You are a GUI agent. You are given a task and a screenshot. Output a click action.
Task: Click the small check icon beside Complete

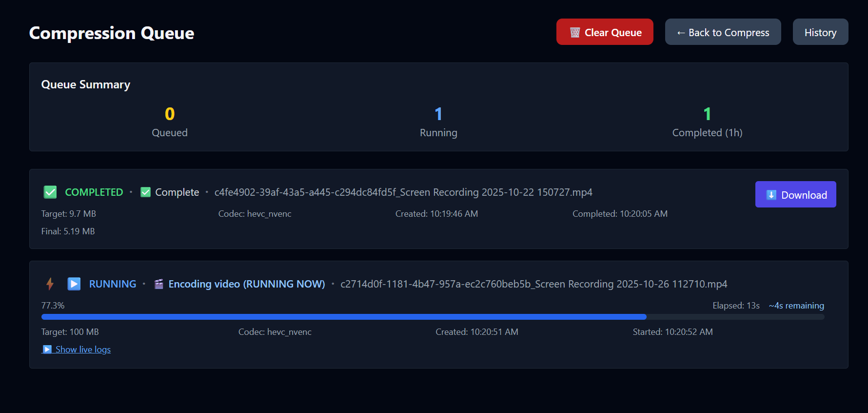click(x=145, y=192)
